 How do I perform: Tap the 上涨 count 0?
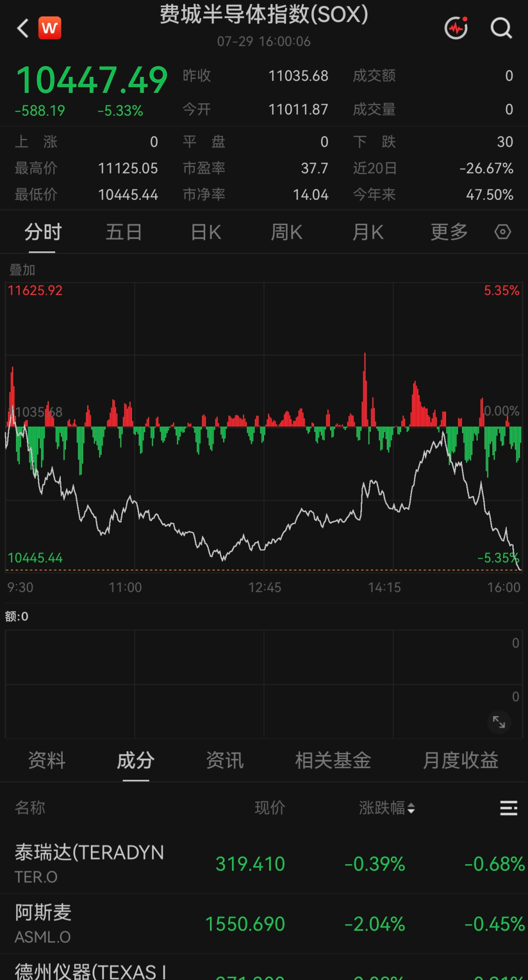tap(154, 142)
